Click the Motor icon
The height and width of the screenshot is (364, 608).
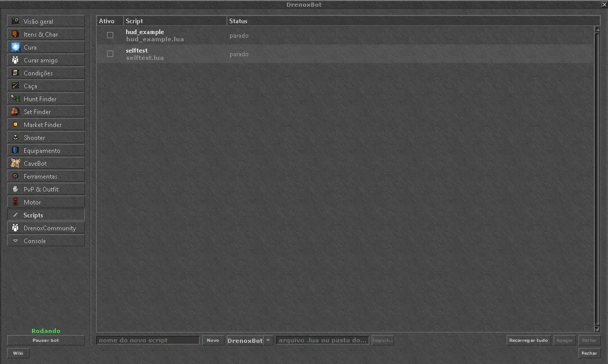[15, 202]
